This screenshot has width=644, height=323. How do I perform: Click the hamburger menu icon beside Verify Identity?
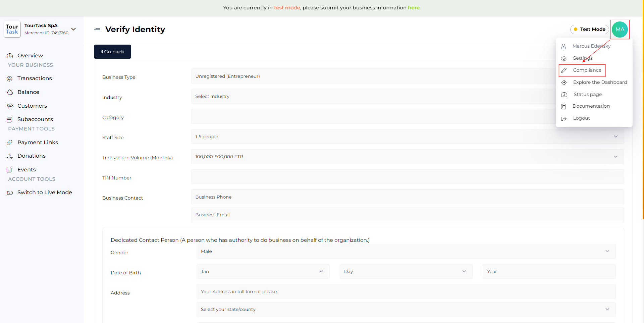[x=97, y=30]
